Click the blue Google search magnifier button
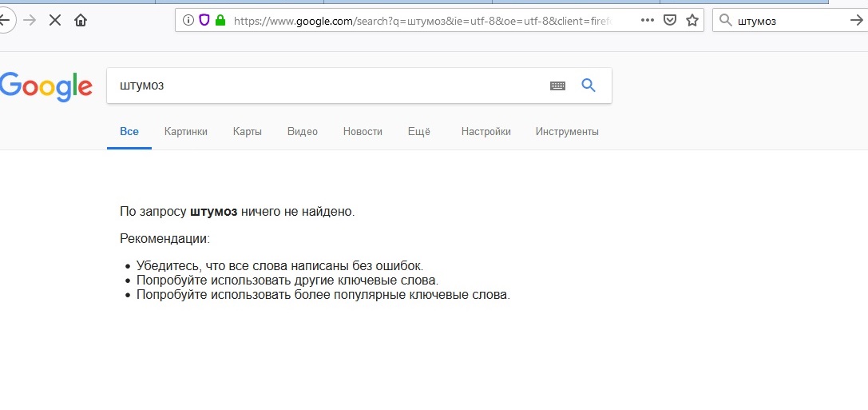Screen dimensions: 868x410 589,86
